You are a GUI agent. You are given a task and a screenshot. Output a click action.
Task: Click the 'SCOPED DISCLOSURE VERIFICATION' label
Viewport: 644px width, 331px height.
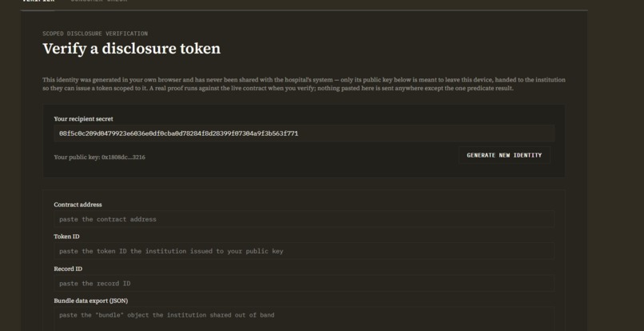pyautogui.click(x=95, y=34)
